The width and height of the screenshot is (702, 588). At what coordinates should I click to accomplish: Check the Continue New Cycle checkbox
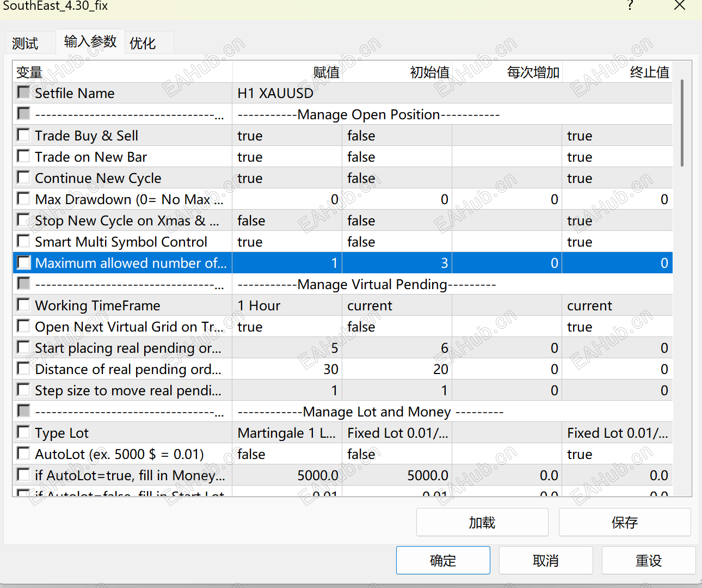[23, 177]
